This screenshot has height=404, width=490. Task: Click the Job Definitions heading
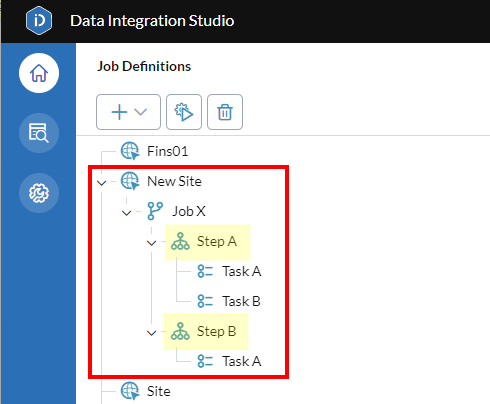tap(144, 66)
